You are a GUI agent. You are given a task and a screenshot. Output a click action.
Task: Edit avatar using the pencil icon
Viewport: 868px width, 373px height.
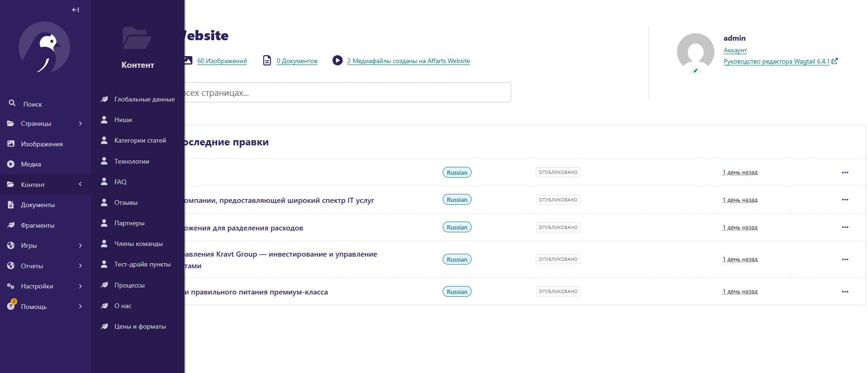(696, 71)
